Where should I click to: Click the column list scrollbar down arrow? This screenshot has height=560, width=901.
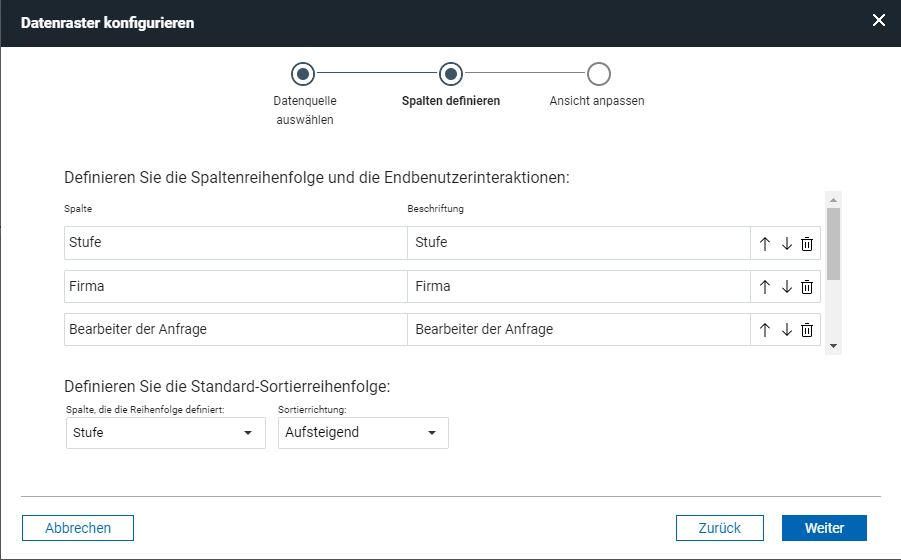click(x=833, y=346)
